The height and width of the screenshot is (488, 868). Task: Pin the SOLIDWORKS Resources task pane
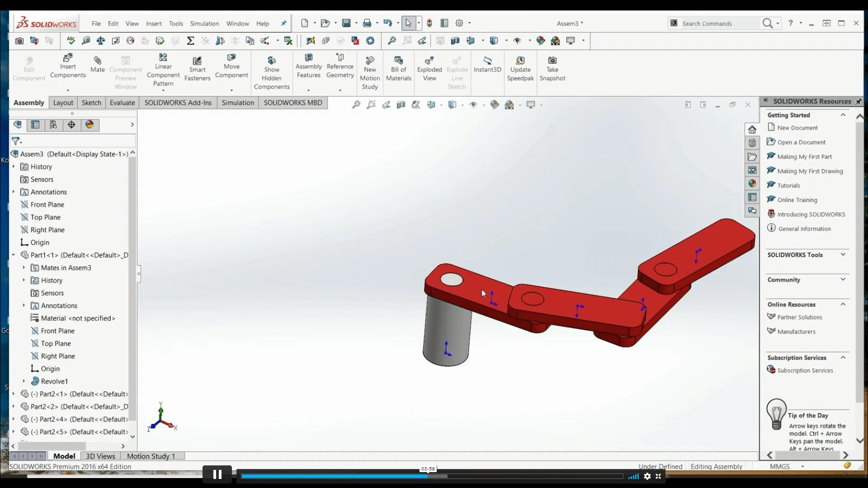tap(858, 101)
